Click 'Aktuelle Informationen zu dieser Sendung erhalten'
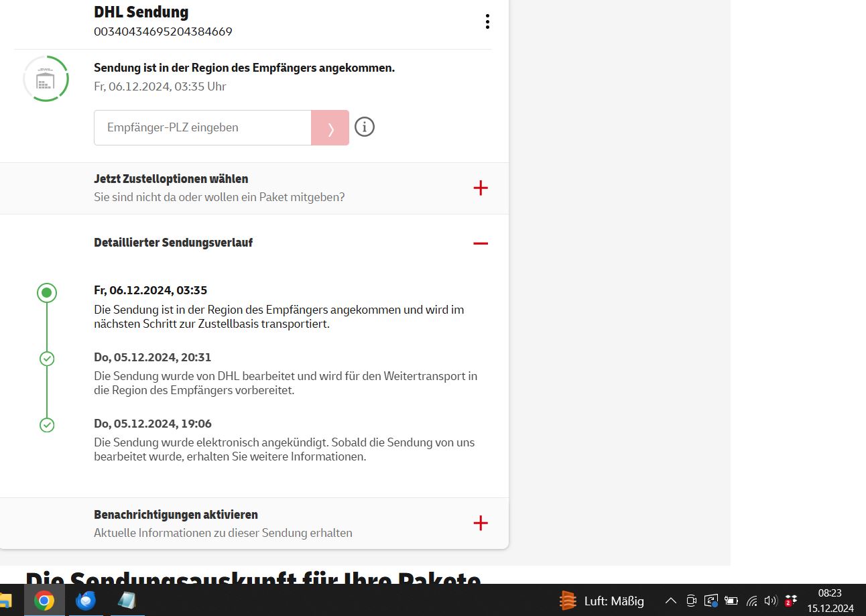866x616 pixels. pyautogui.click(x=223, y=533)
